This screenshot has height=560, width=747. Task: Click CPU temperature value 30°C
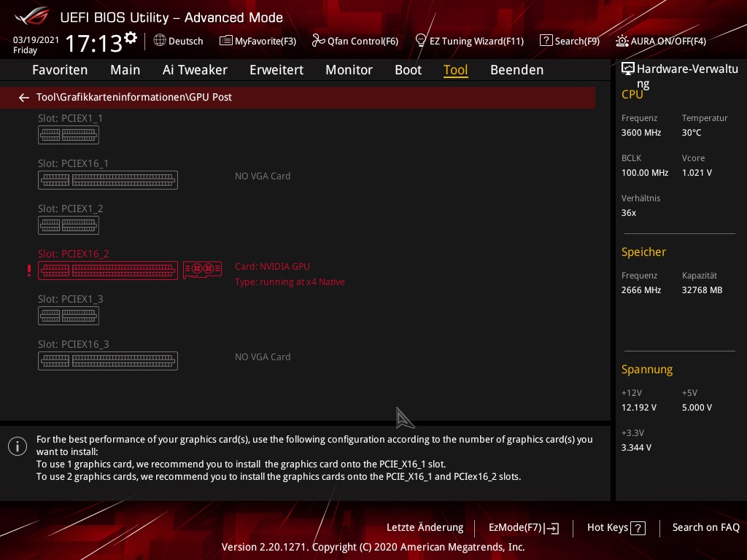(x=692, y=133)
